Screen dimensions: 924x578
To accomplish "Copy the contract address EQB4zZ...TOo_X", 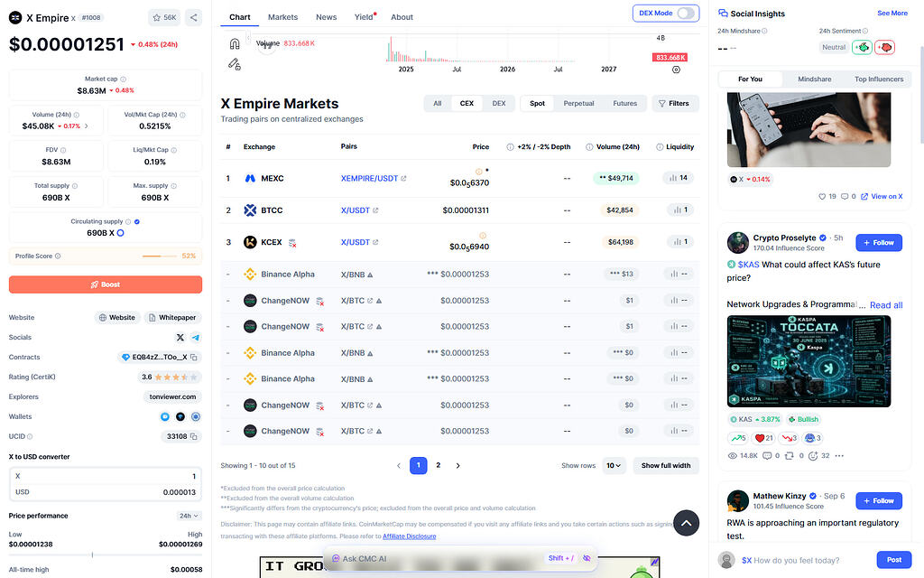I will [193, 358].
